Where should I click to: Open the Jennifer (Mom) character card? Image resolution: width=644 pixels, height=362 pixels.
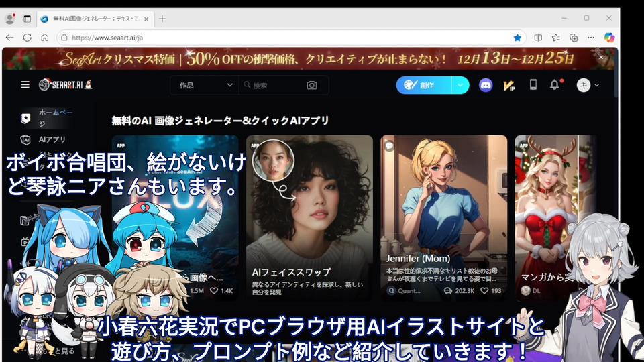[x=444, y=217]
